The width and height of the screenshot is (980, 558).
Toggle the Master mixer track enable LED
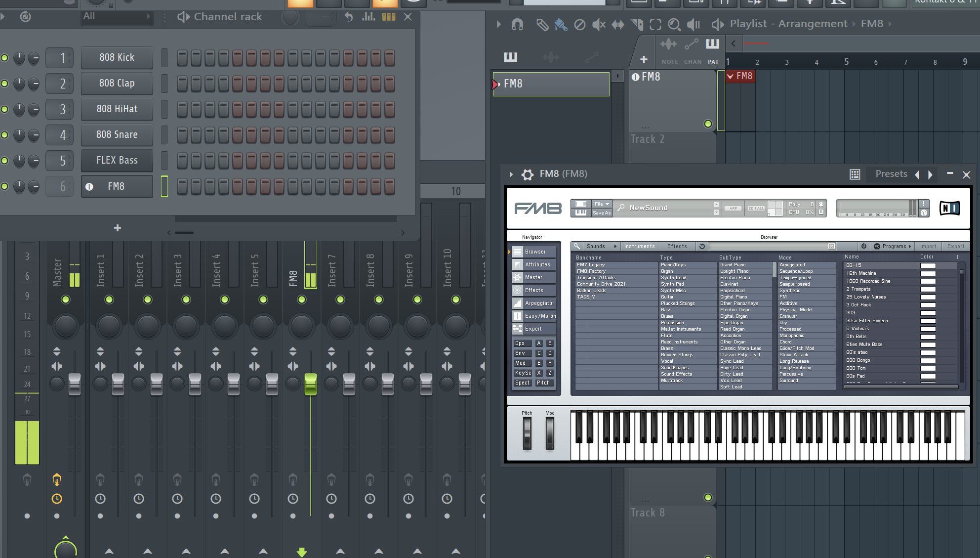tap(66, 300)
